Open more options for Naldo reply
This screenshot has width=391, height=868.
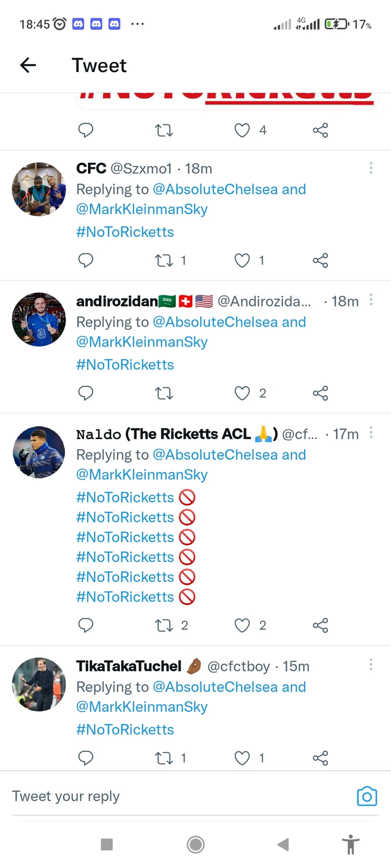[371, 432]
